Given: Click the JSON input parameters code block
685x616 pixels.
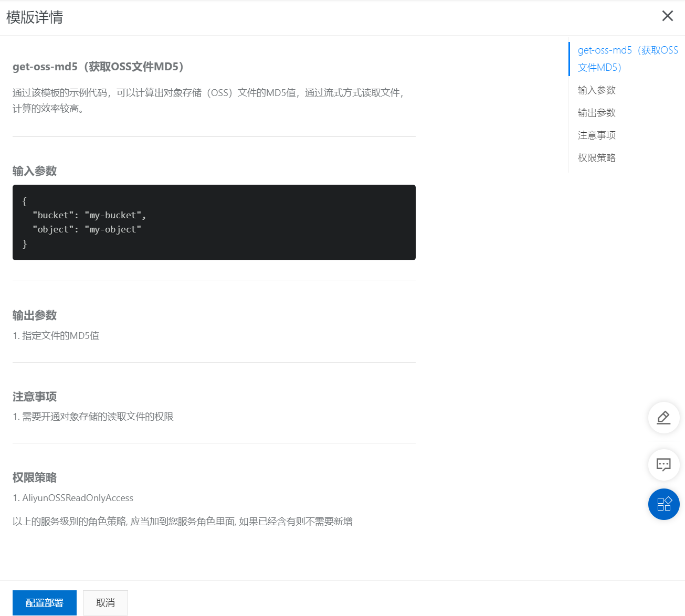Looking at the screenshot, I should click(x=214, y=222).
